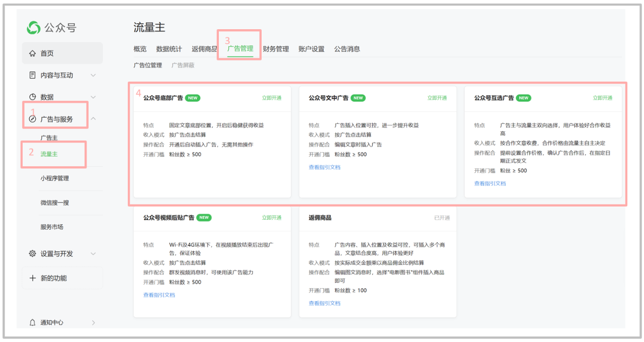
Task: Click the document icon beside 内容与互动
Action: pyautogui.click(x=33, y=75)
